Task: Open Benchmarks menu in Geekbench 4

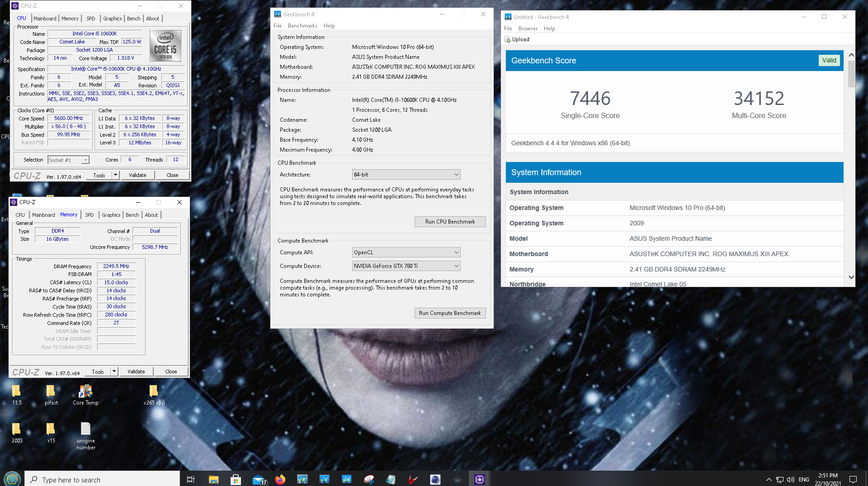Action: click(302, 26)
